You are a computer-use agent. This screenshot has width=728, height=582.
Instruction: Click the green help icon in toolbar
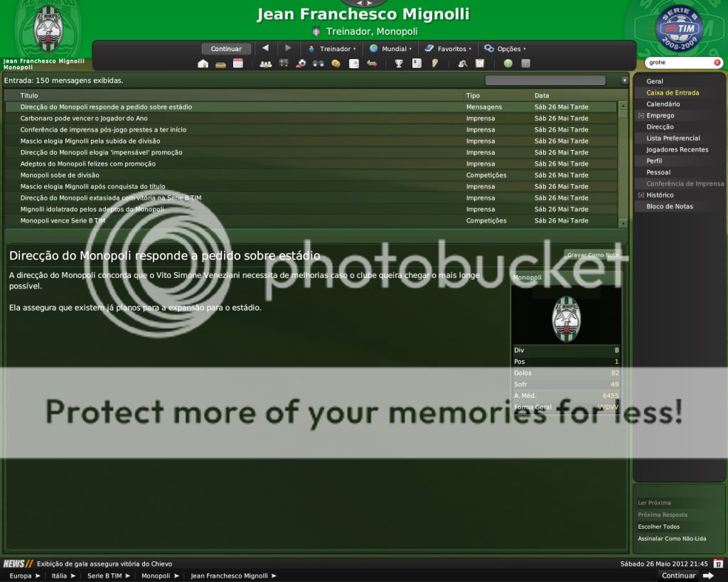click(508, 64)
